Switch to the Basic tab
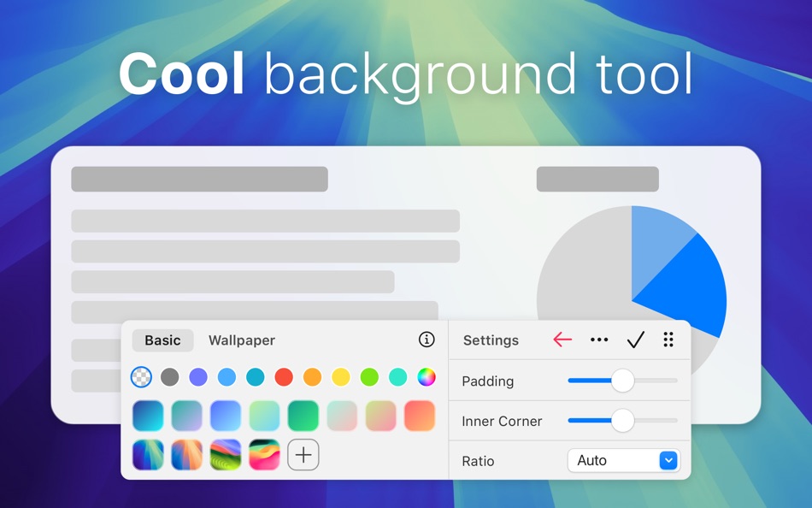The image size is (812, 508). pyautogui.click(x=162, y=340)
